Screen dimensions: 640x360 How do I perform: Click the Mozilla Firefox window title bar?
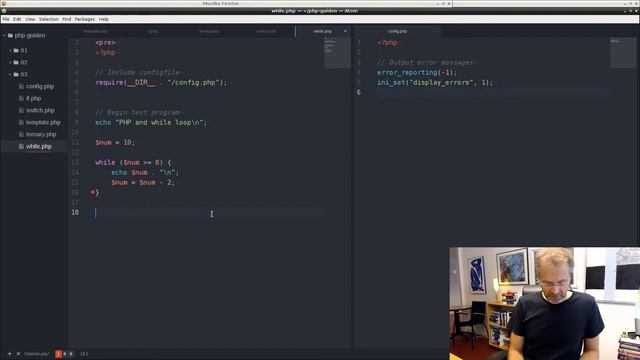(x=226, y=4)
